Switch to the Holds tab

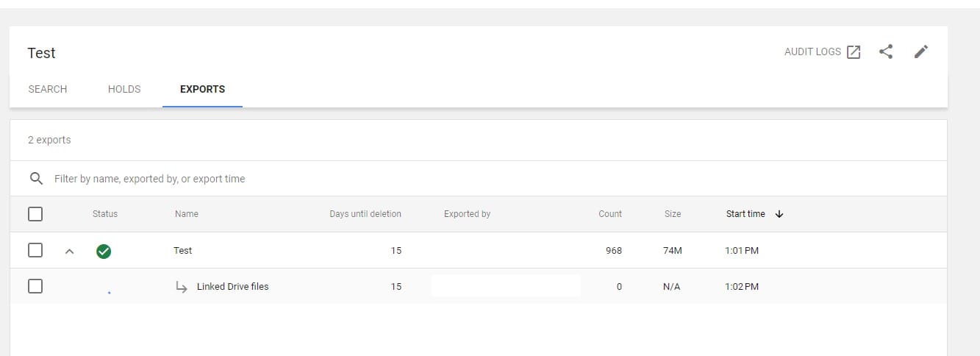tap(124, 89)
